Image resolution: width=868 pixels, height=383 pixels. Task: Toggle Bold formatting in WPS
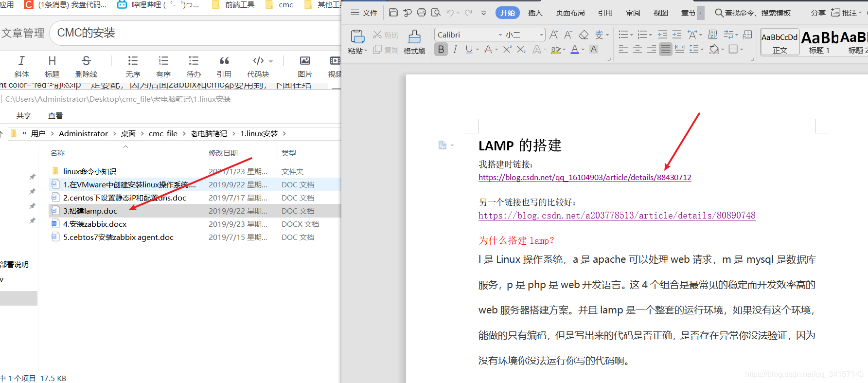(x=441, y=49)
